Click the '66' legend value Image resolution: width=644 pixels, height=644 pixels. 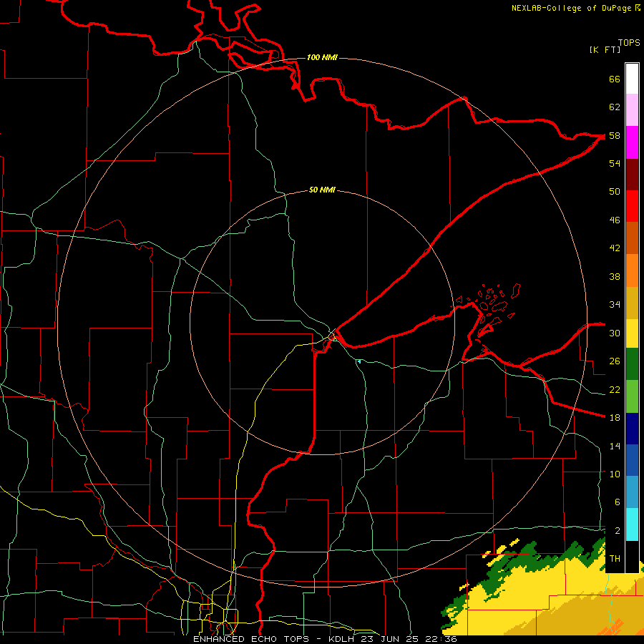pyautogui.click(x=615, y=79)
